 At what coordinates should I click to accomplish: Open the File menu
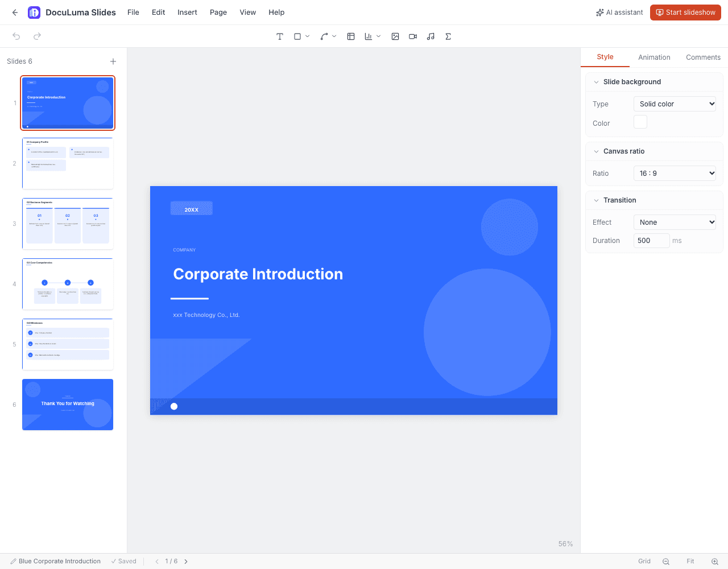(x=133, y=13)
